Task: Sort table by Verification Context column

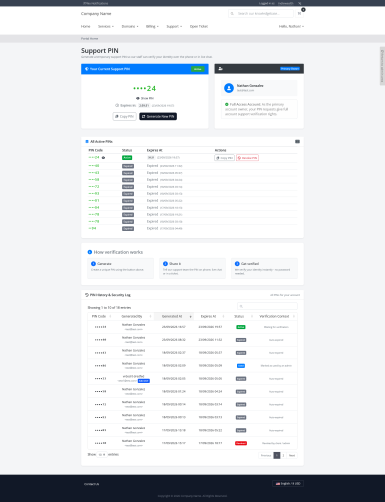Action: click(276, 316)
